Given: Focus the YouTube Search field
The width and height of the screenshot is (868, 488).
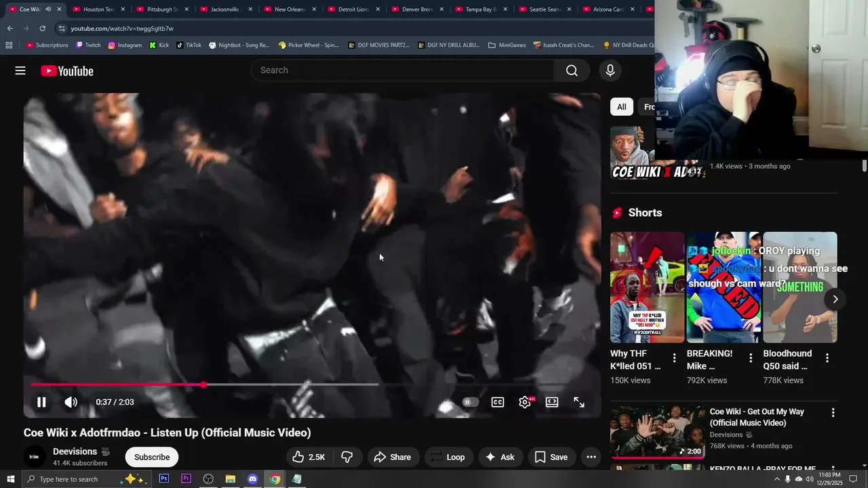Looking at the screenshot, I should 403,70.
